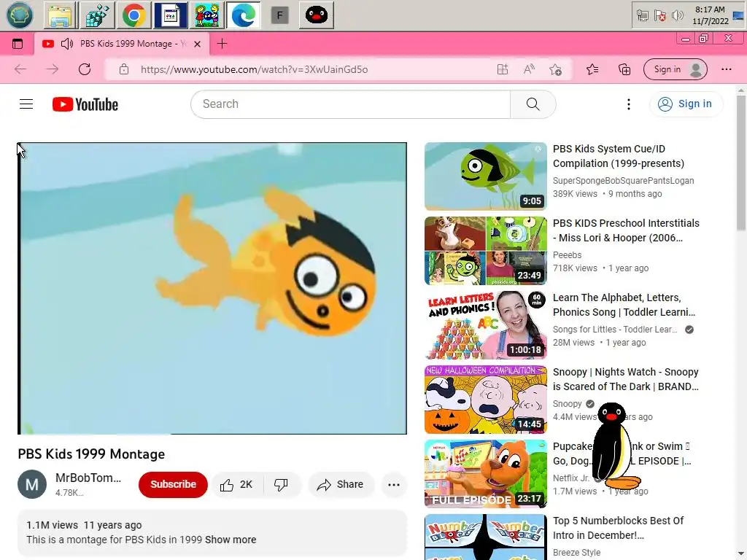Open YouTube settings three-dot menu
The height and width of the screenshot is (560, 747).
tap(628, 104)
